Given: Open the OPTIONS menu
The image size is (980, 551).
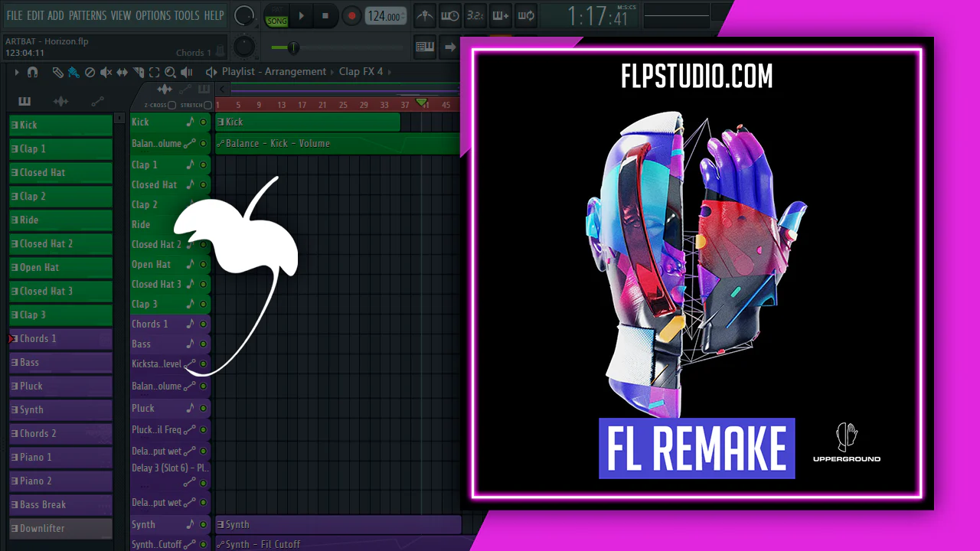Looking at the screenshot, I should point(153,15).
